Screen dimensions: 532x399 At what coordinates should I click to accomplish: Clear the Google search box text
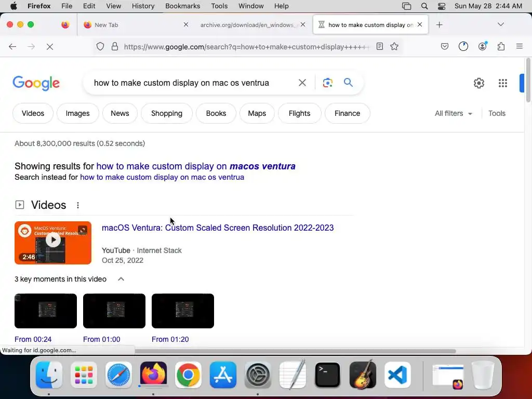[x=302, y=83]
